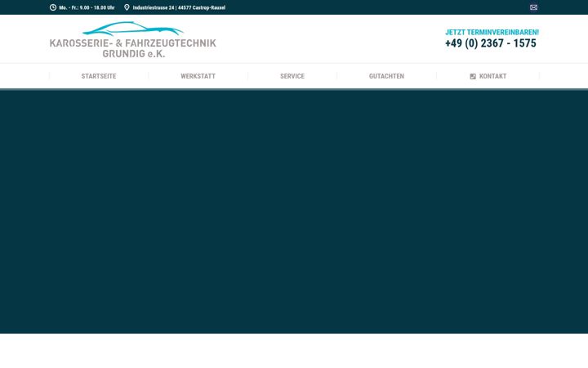Click opening hours 'Mo. - Fr.: 9.00 - 18.00 Uhr'
The image size is (588, 368).
(x=87, y=7)
